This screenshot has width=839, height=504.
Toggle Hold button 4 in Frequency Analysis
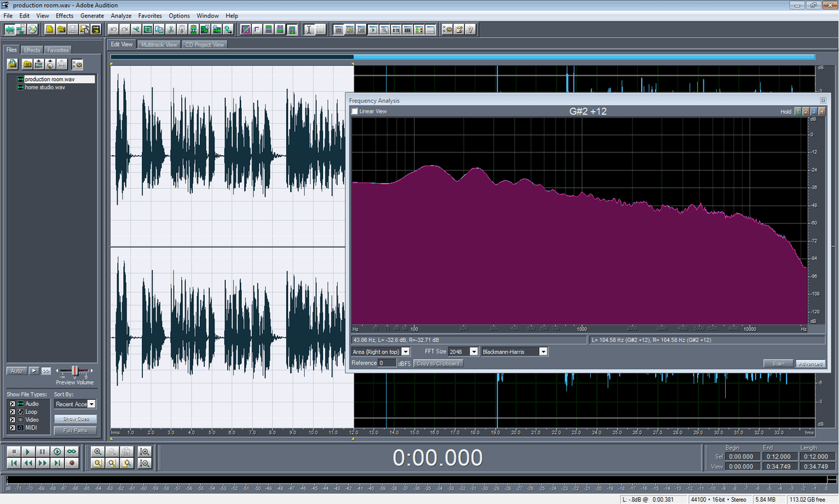822,111
